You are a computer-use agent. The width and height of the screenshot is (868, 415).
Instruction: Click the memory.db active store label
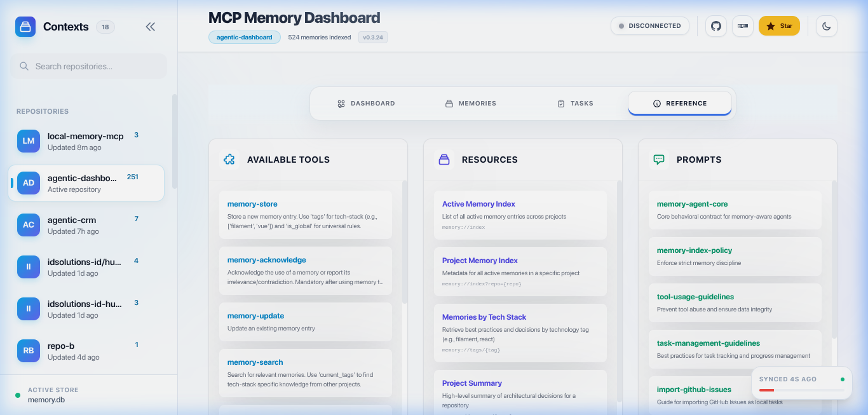coord(46,400)
